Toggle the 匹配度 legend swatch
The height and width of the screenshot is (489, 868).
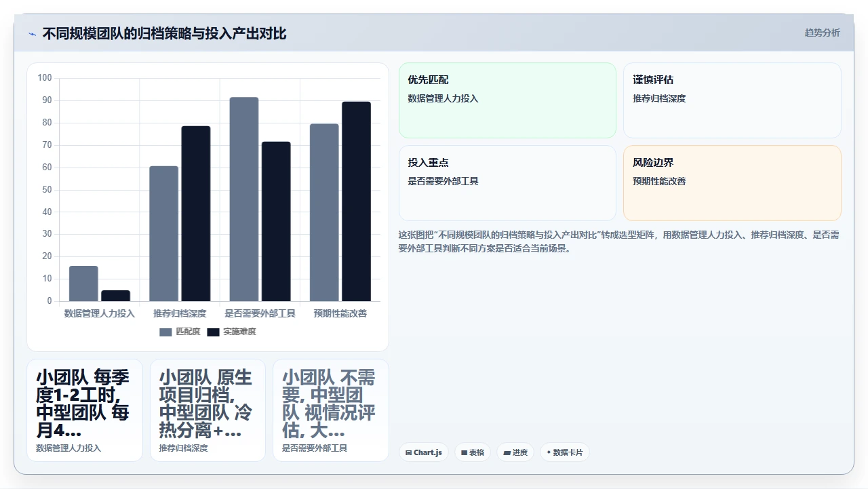point(166,332)
